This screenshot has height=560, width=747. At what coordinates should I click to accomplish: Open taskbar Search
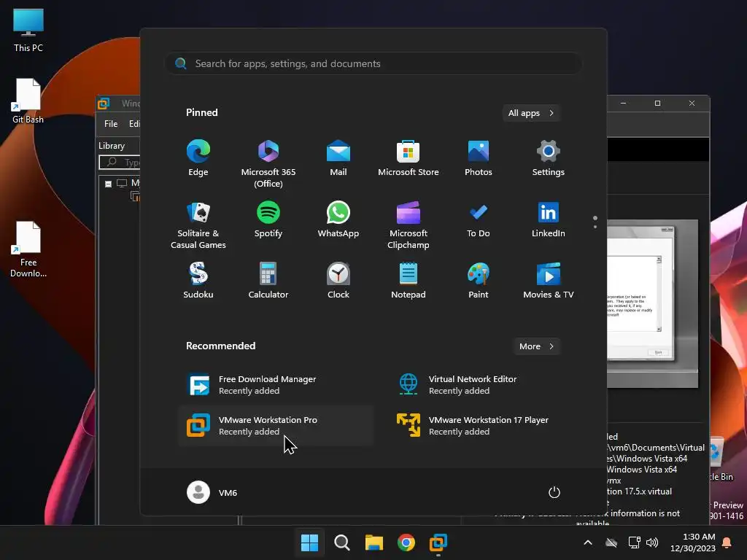point(341,542)
